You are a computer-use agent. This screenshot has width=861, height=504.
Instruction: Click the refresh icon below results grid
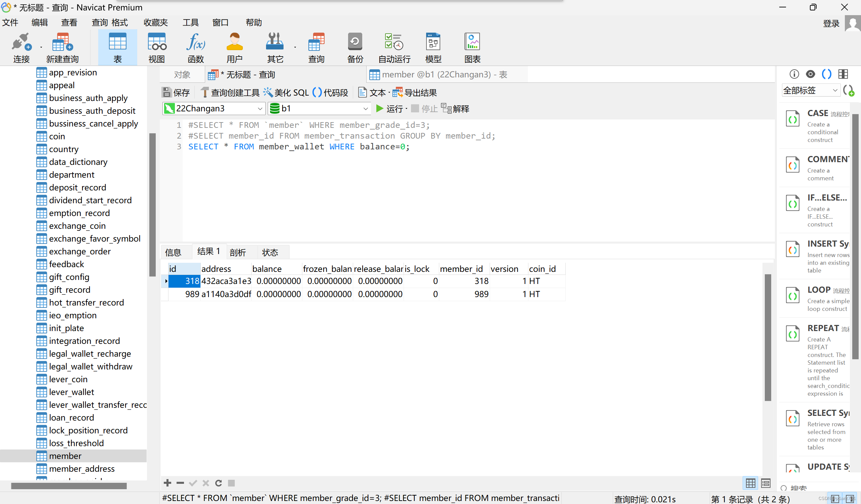point(219,483)
